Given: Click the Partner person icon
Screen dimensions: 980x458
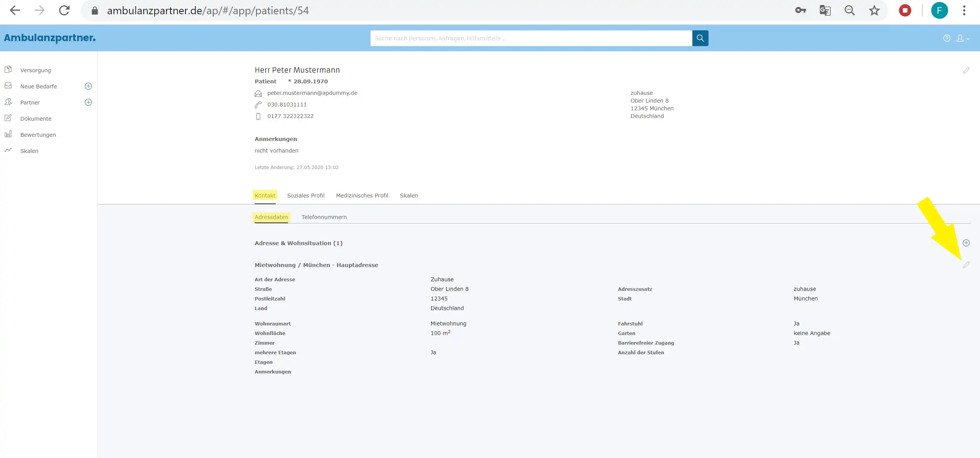Looking at the screenshot, I should (x=8, y=101).
